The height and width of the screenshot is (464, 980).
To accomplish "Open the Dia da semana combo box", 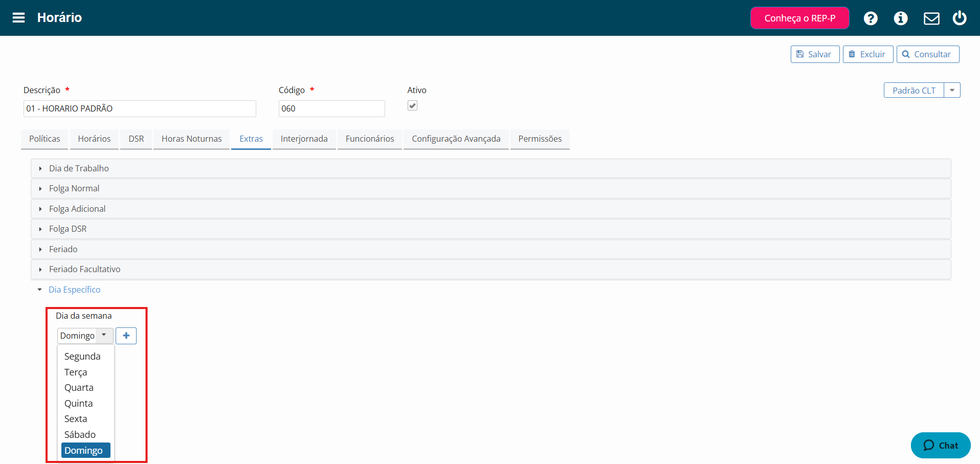I will (85, 336).
